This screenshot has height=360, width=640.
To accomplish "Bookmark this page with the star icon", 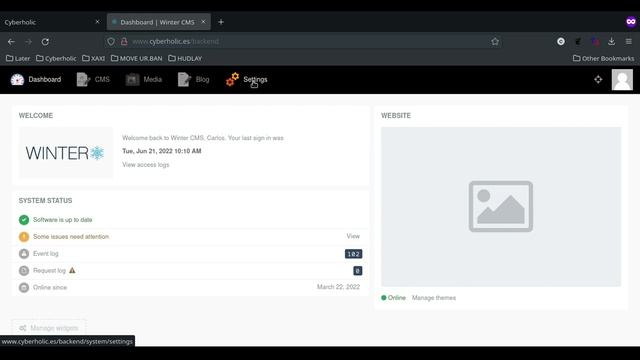I will click(495, 41).
